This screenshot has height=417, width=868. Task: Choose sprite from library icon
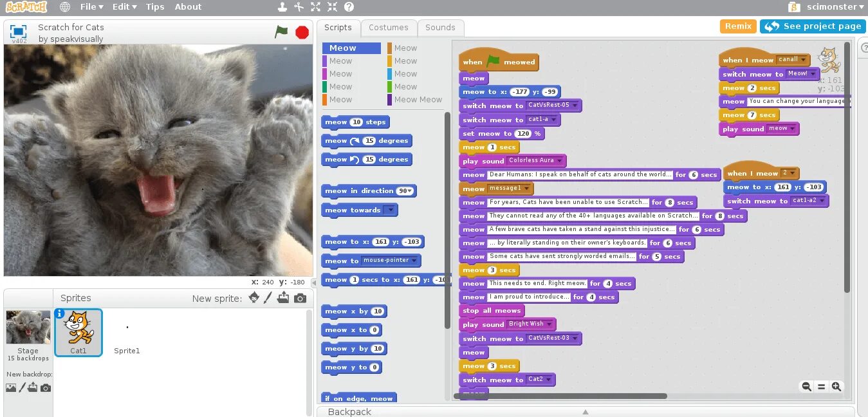click(x=254, y=298)
